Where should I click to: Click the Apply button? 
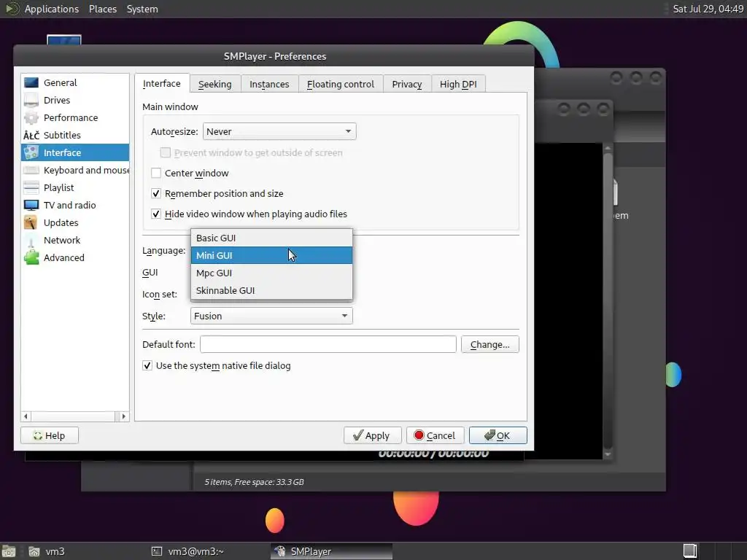372,435
